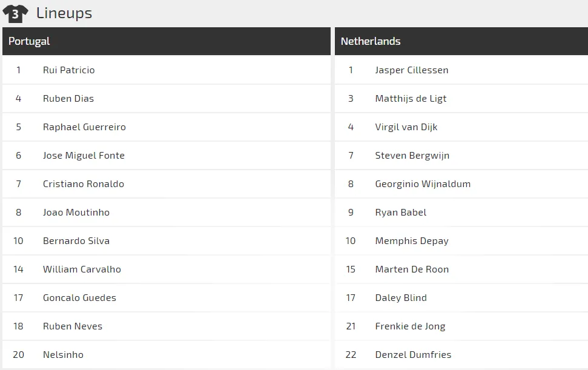Select the Portugal team header

tap(29, 41)
